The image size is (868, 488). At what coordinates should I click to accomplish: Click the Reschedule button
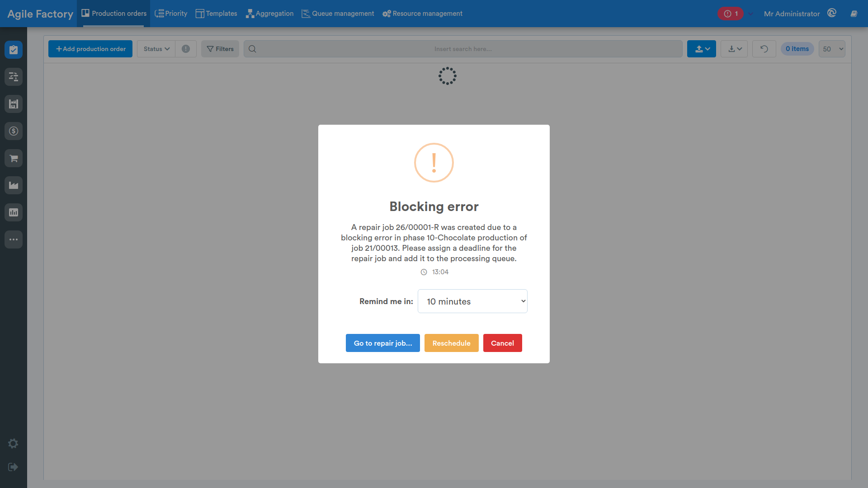click(451, 343)
